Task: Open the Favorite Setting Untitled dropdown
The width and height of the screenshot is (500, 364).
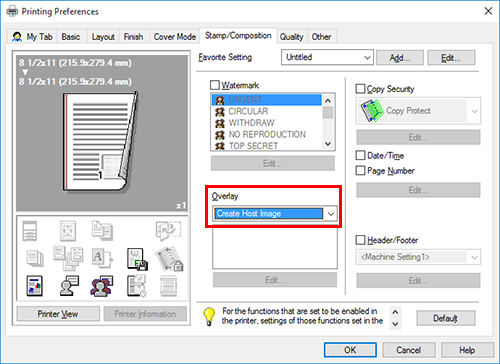Action: [x=327, y=57]
